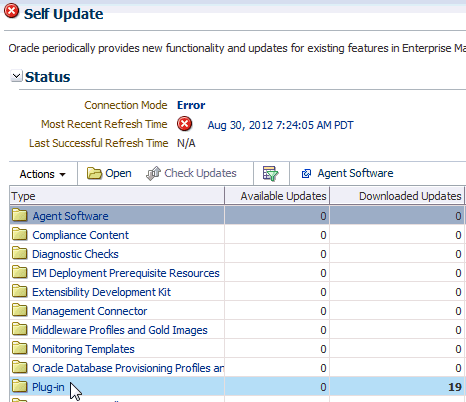The image size is (466, 402).
Task: Open the Actions dropdown menu
Action: click(43, 174)
